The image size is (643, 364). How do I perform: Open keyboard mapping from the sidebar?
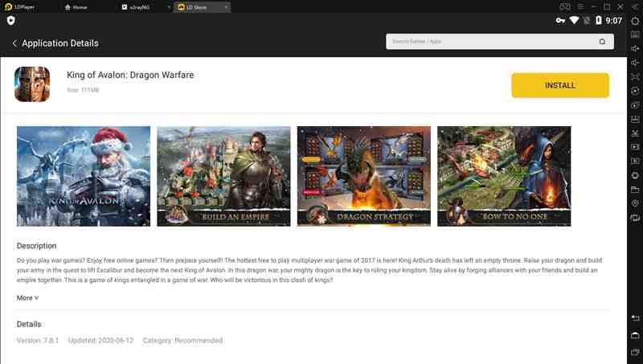[x=635, y=35]
